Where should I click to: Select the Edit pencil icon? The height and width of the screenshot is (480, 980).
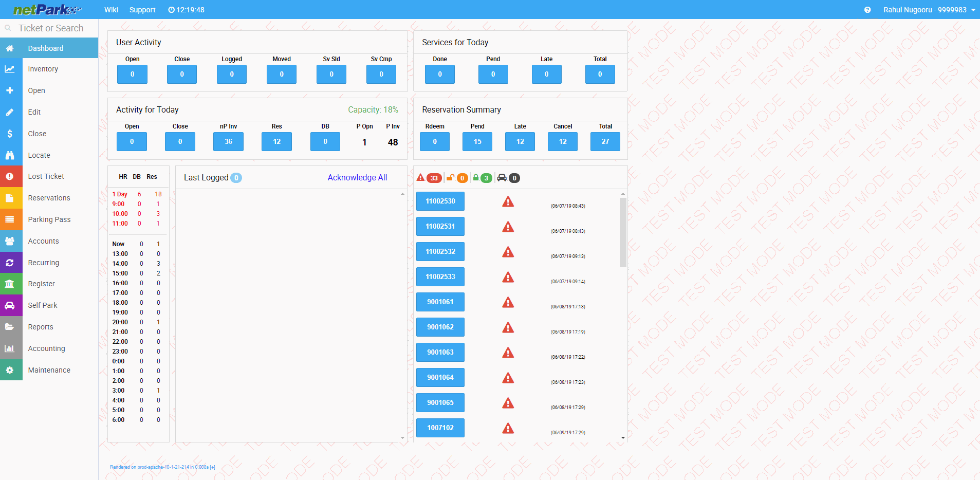point(10,112)
